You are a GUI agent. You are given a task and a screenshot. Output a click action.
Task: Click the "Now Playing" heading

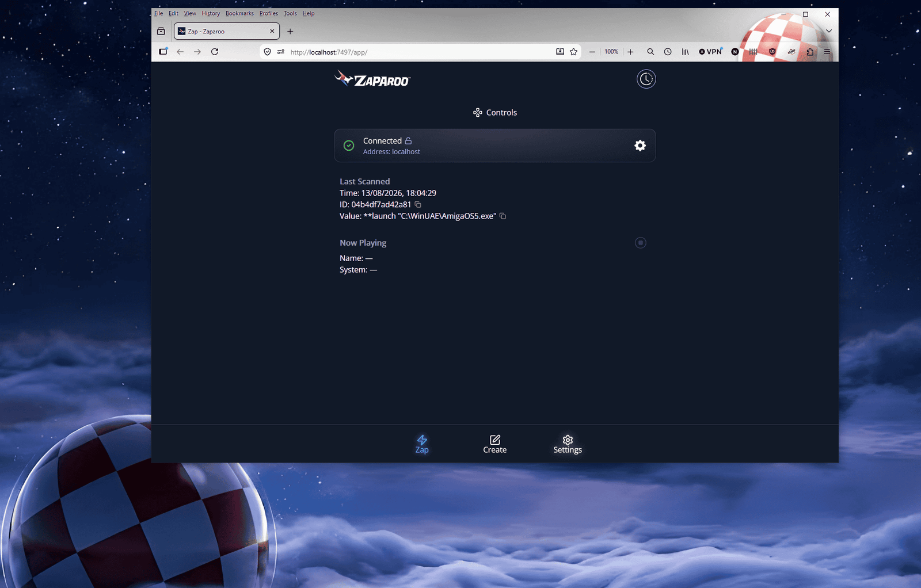point(363,243)
